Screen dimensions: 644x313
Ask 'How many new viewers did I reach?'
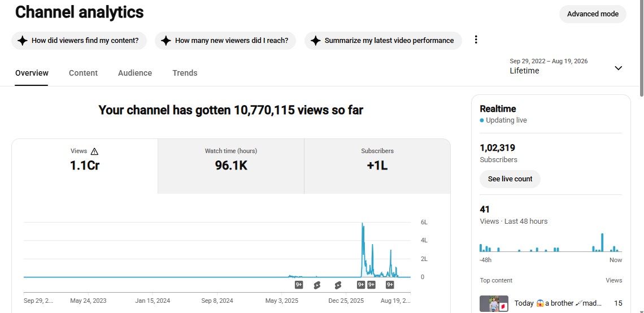coord(225,41)
